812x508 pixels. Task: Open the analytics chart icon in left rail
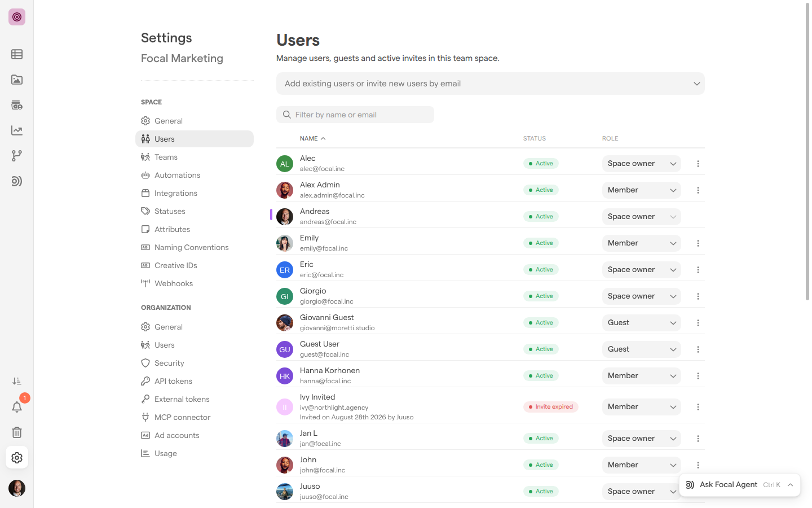[17, 130]
